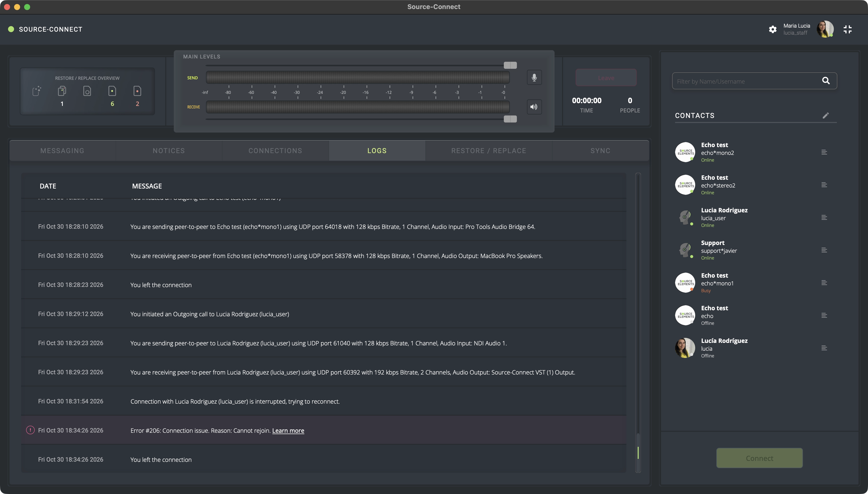Viewport: 868px width, 494px height.
Task: Click the edit contacts pencil icon
Action: pos(826,115)
